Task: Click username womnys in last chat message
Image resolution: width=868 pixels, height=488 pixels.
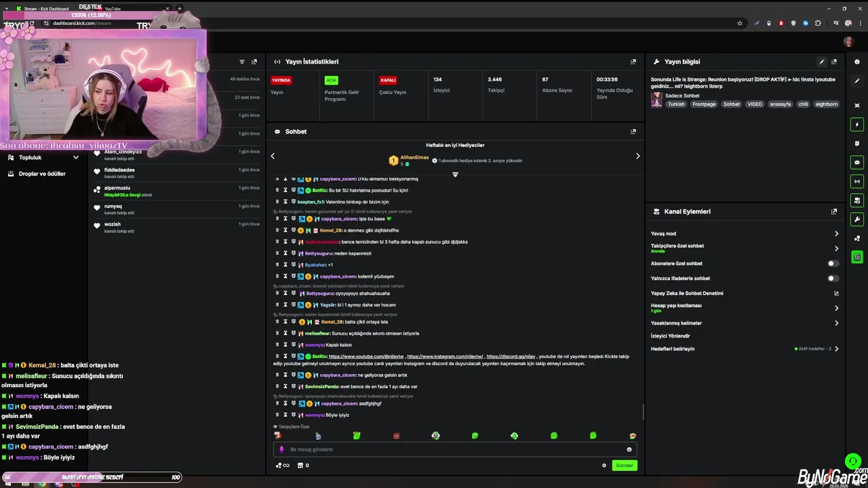Action: point(315,415)
